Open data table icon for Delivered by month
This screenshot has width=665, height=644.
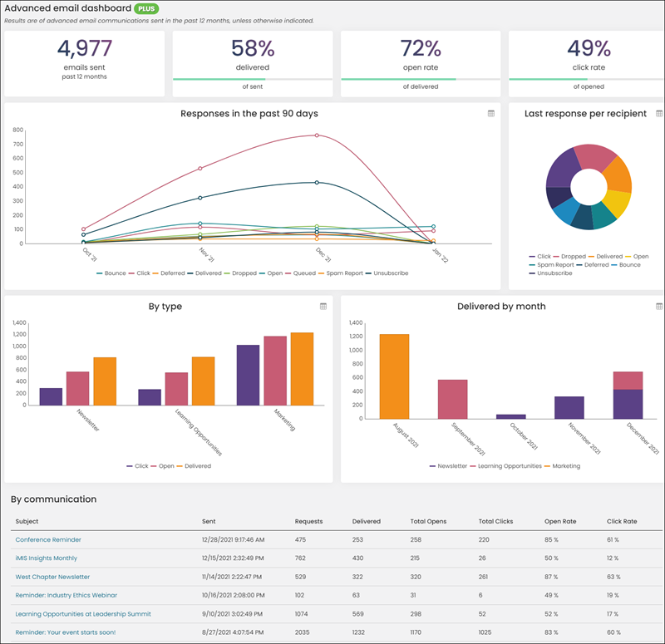point(659,307)
